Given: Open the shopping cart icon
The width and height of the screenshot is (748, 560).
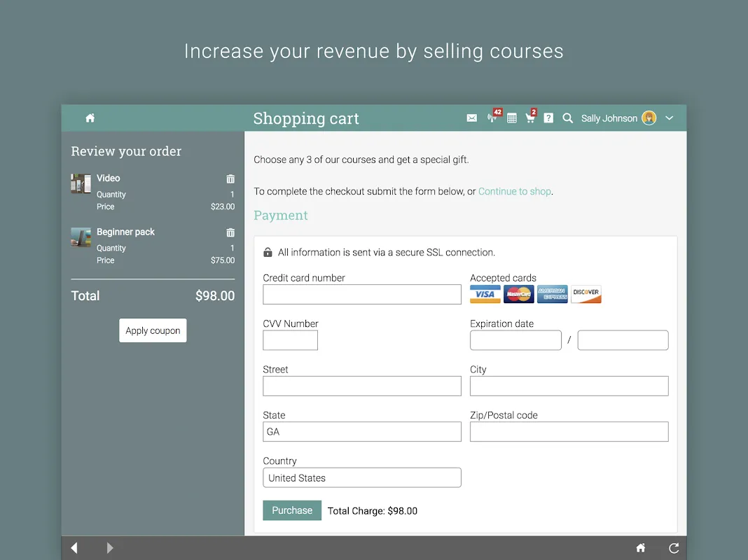Looking at the screenshot, I should pyautogui.click(x=530, y=118).
